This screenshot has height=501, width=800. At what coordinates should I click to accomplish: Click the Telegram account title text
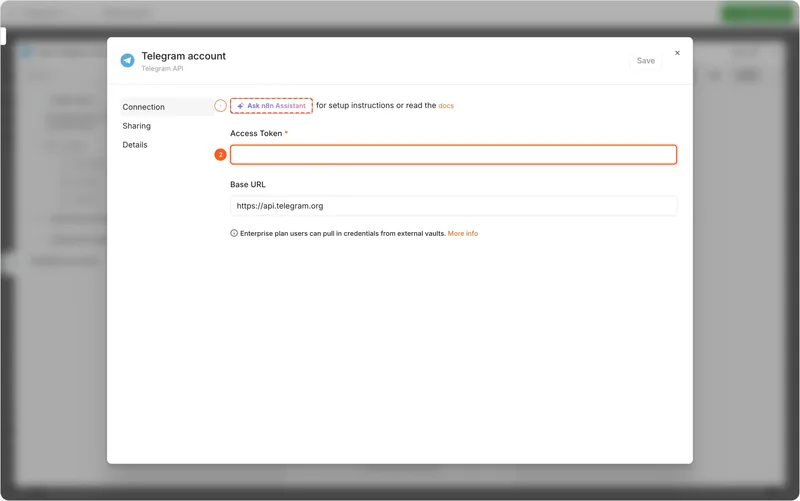184,56
